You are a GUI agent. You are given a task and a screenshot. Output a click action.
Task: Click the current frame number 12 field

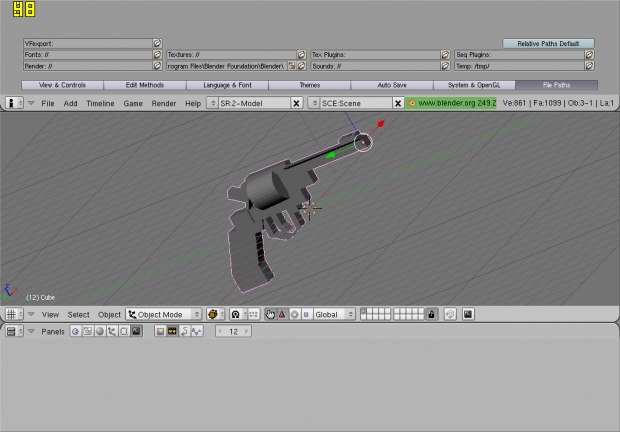click(x=233, y=331)
